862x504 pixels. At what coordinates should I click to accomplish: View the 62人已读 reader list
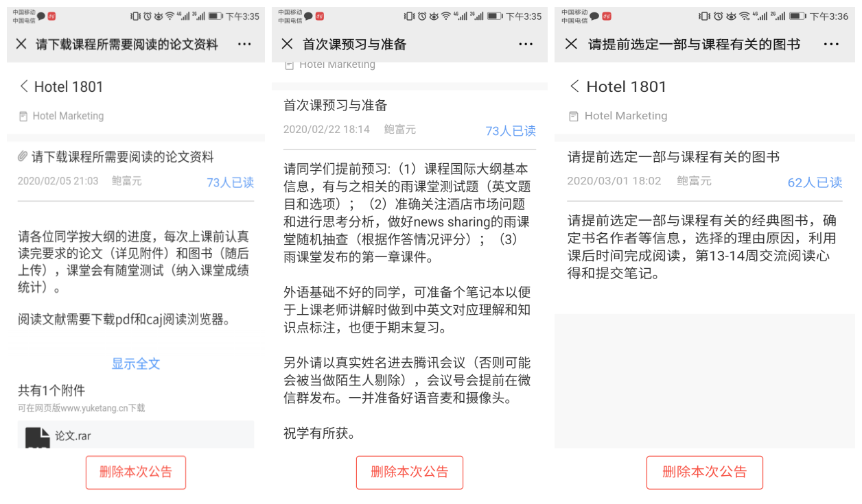tap(815, 182)
